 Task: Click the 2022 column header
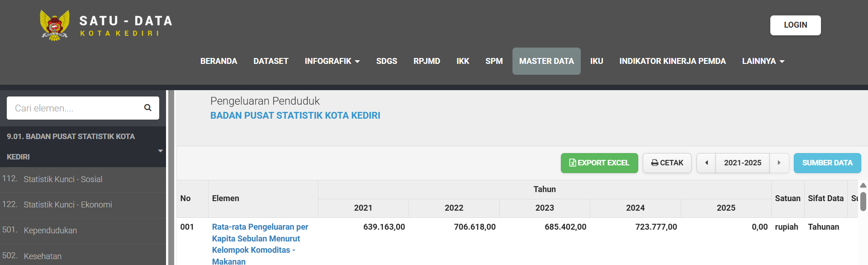tap(454, 208)
